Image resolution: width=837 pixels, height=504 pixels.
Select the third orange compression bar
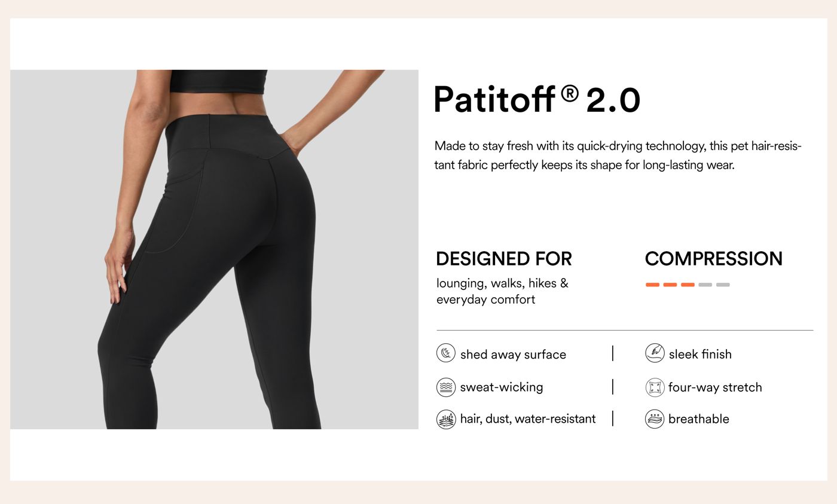coord(688,285)
